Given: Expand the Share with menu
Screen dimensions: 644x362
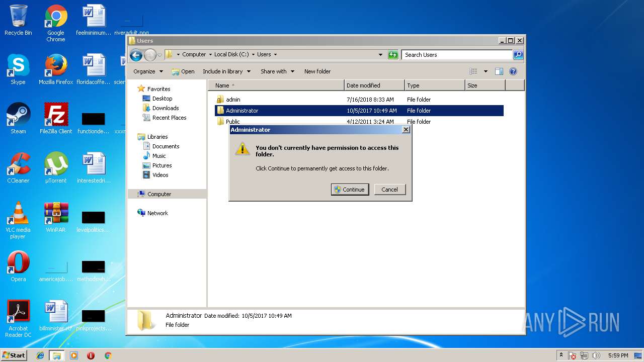Looking at the screenshot, I should (277, 71).
